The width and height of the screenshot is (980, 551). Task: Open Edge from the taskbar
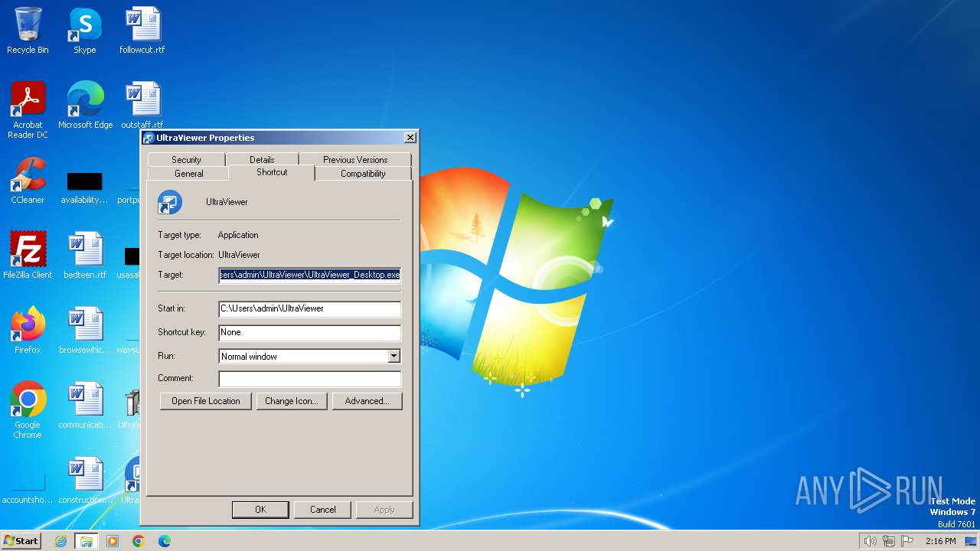(165, 541)
